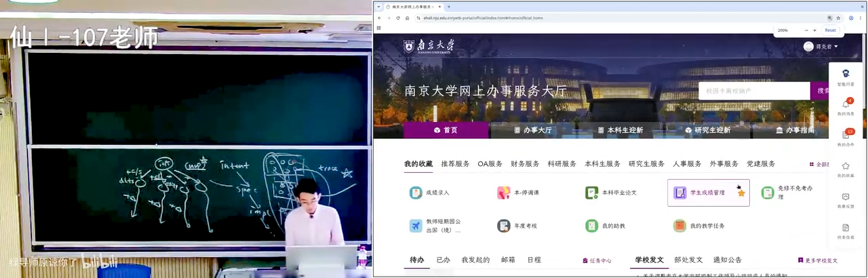The height and width of the screenshot is (278, 868).
Task: Click the 校园卡离校销户 search field
Action: pos(754,91)
